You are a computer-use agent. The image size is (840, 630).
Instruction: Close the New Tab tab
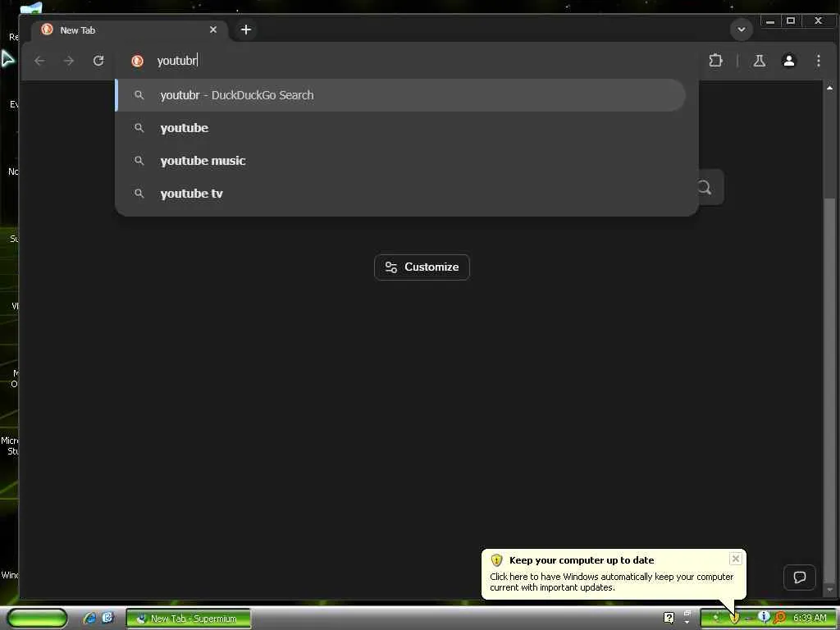pos(213,30)
